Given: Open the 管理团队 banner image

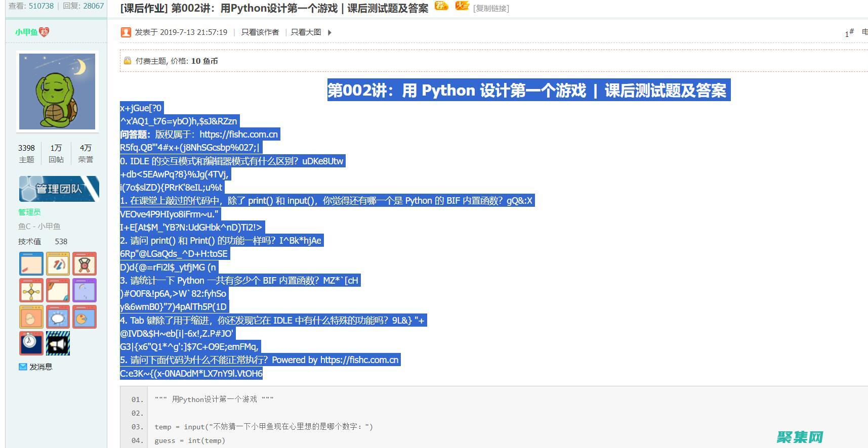Looking at the screenshot, I should tap(59, 189).
